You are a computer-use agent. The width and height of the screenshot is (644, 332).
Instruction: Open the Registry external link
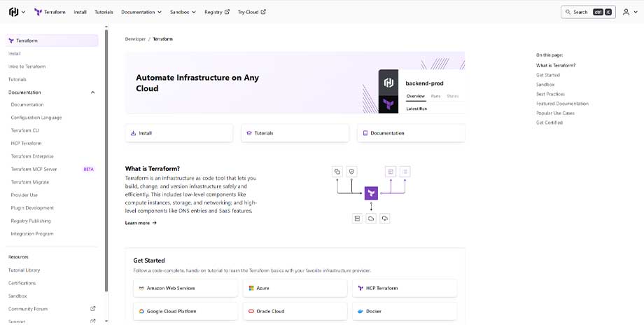(x=217, y=13)
